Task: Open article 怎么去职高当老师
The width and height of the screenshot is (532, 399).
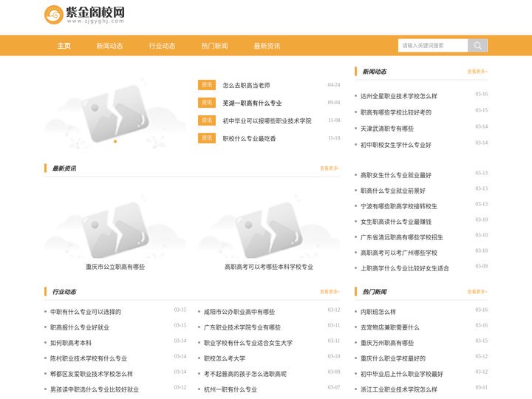Action: coord(246,85)
